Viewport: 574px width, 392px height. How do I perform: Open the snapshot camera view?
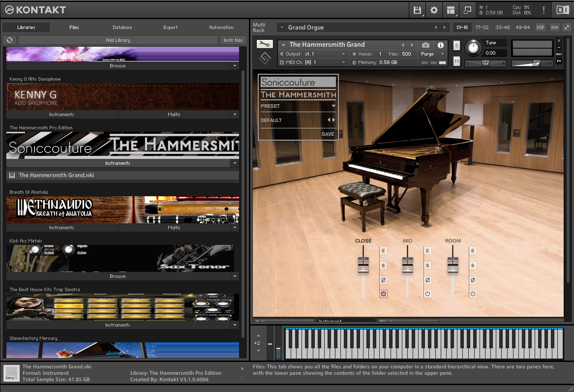[x=425, y=45]
